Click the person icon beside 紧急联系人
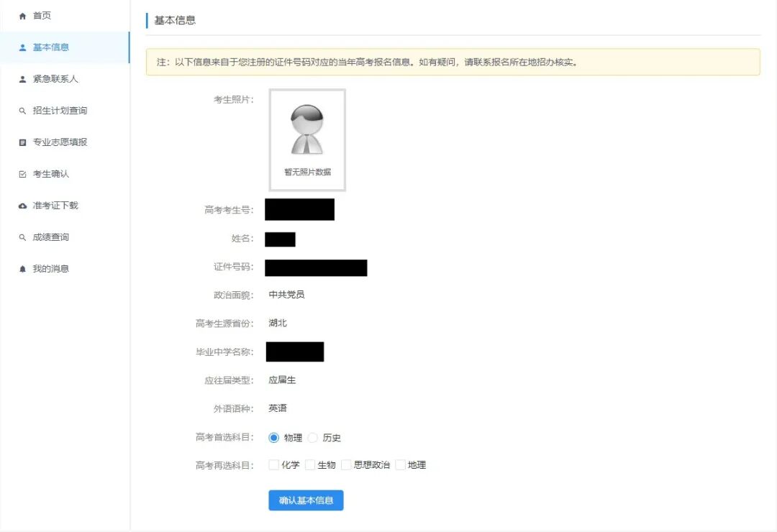The width and height of the screenshot is (777, 532). click(22, 79)
